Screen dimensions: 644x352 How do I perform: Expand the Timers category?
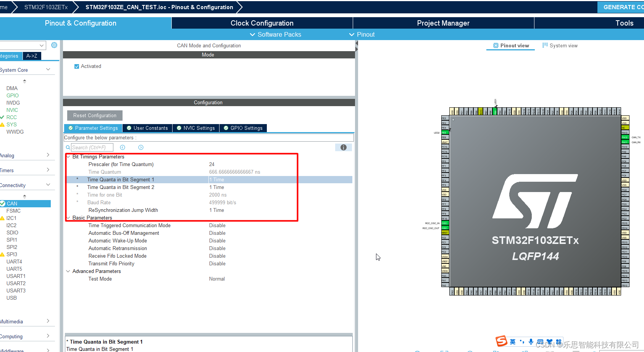pyautogui.click(x=48, y=170)
